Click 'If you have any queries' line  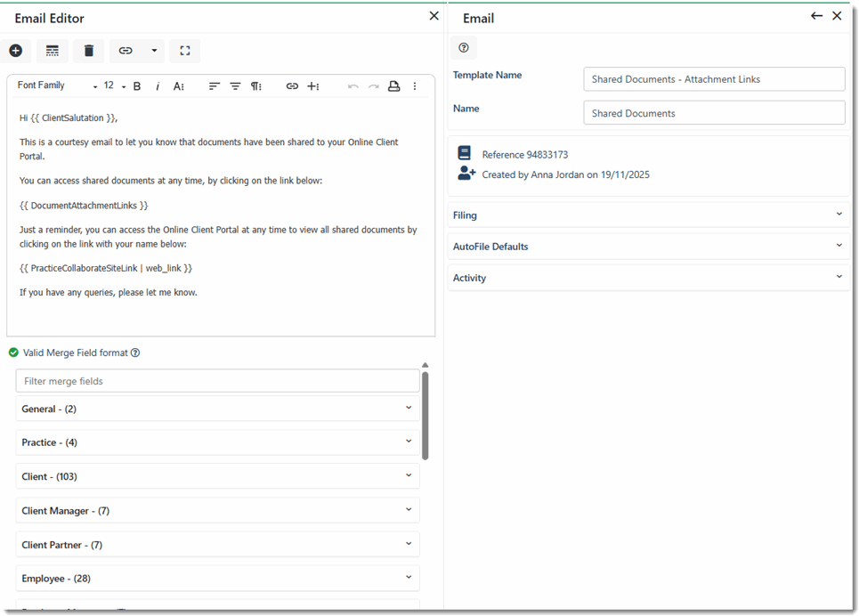tap(109, 293)
